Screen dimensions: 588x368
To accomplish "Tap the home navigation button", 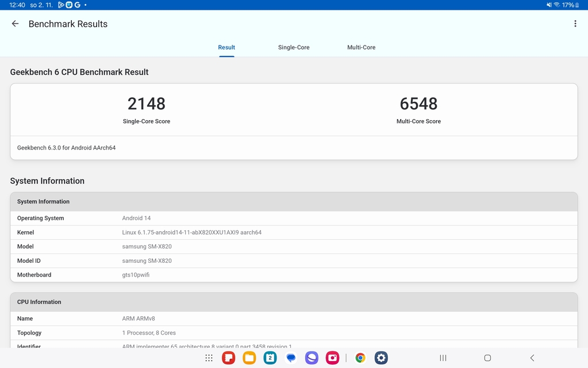I will 487,358.
